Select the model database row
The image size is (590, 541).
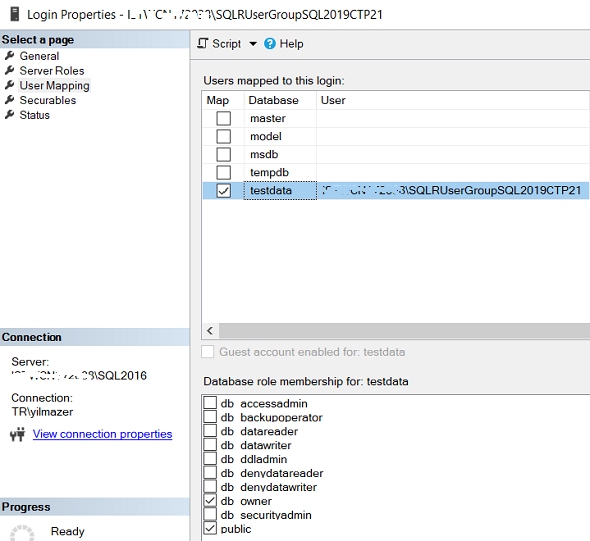(x=396, y=137)
